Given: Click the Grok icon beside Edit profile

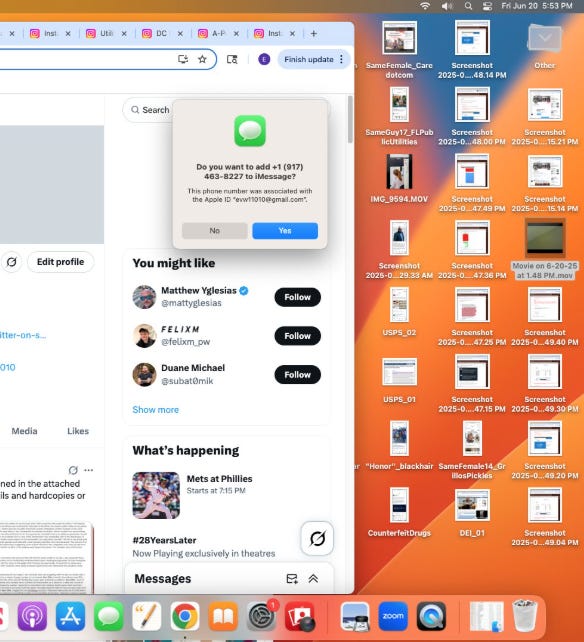Looking at the screenshot, I should click(x=11, y=262).
